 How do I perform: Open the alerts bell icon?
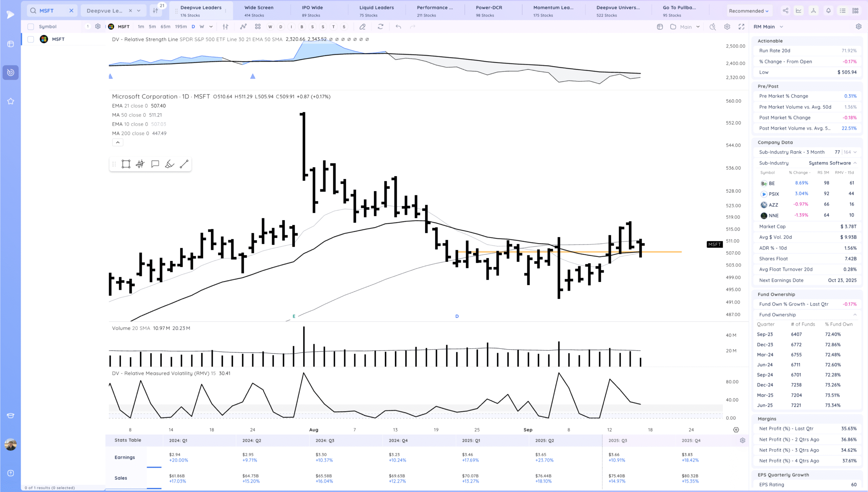click(x=828, y=11)
